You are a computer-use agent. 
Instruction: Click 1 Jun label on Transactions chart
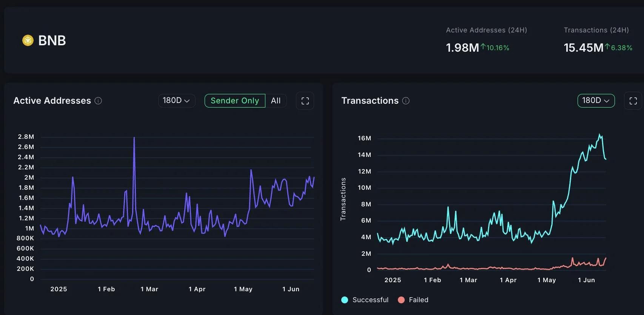[x=586, y=280]
